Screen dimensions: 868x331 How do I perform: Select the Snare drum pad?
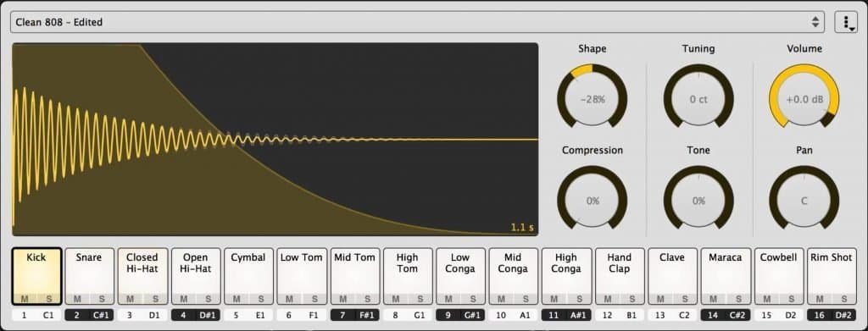tap(89, 276)
